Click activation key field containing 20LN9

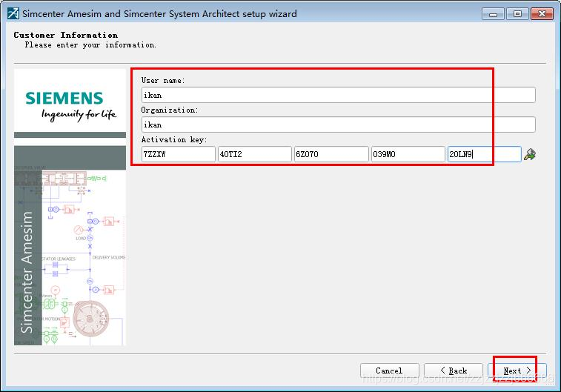[x=485, y=154]
